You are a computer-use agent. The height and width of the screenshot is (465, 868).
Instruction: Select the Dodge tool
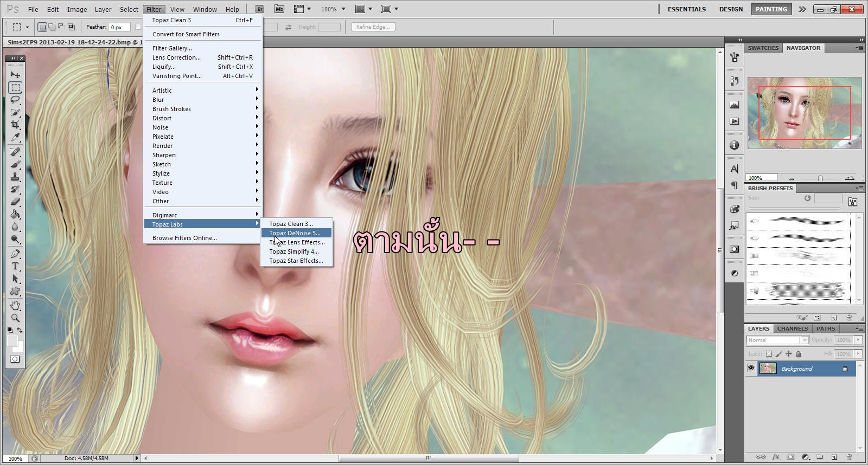tap(15, 240)
